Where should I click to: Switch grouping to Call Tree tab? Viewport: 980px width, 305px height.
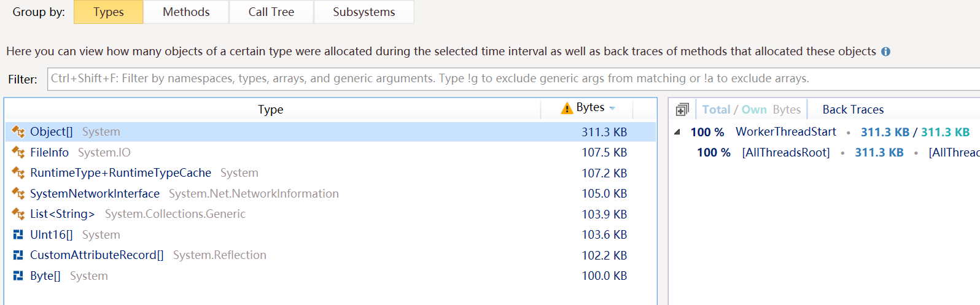271,12
